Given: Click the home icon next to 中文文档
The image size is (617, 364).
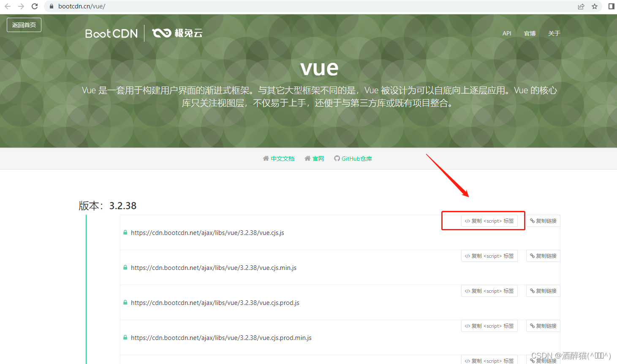Looking at the screenshot, I should tap(266, 158).
